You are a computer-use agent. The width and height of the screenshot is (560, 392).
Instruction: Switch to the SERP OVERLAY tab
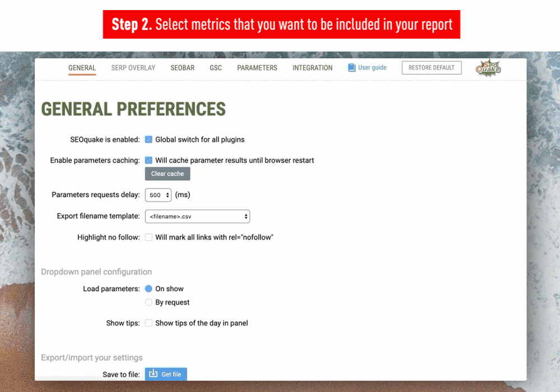pos(133,68)
